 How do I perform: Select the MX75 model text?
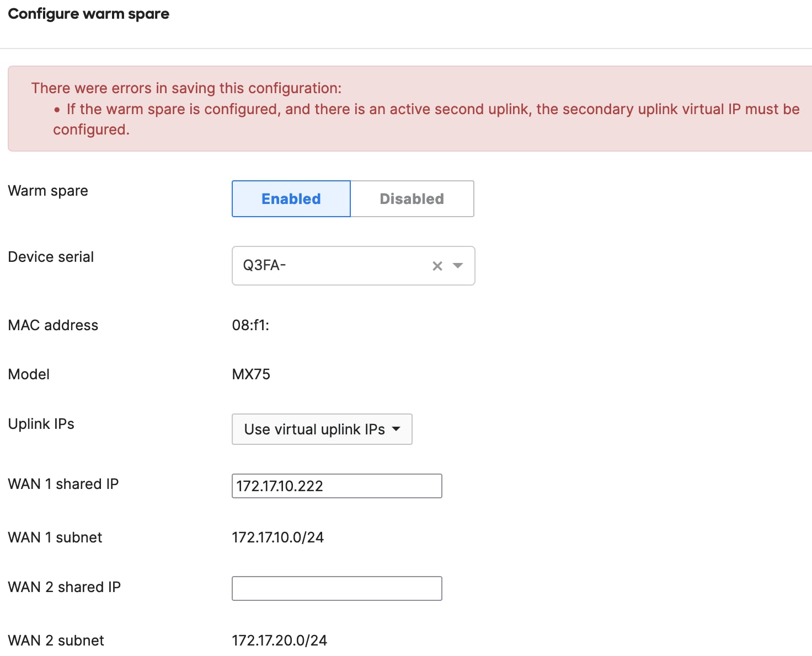tap(252, 374)
